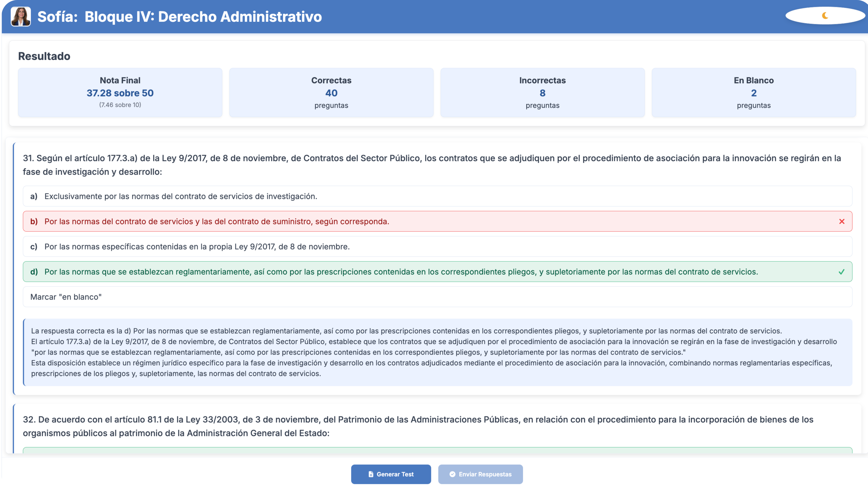Image resolution: width=868 pixels, height=488 pixels.
Task: Click the Nota Final score card
Action: point(120,93)
